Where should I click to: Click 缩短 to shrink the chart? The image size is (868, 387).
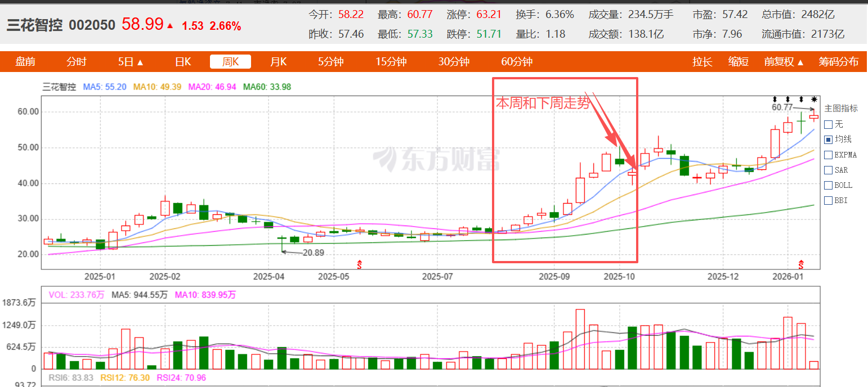(x=739, y=62)
